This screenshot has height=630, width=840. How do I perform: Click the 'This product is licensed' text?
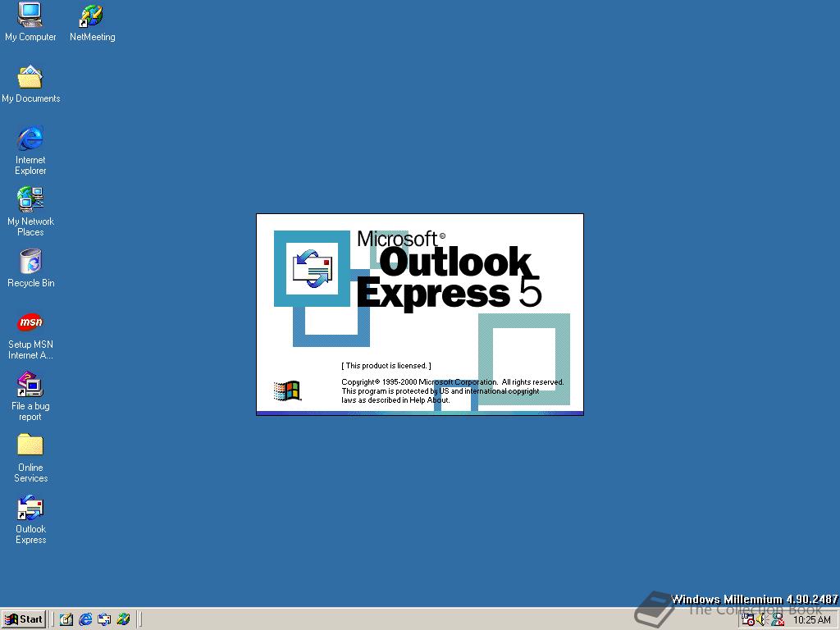point(386,365)
